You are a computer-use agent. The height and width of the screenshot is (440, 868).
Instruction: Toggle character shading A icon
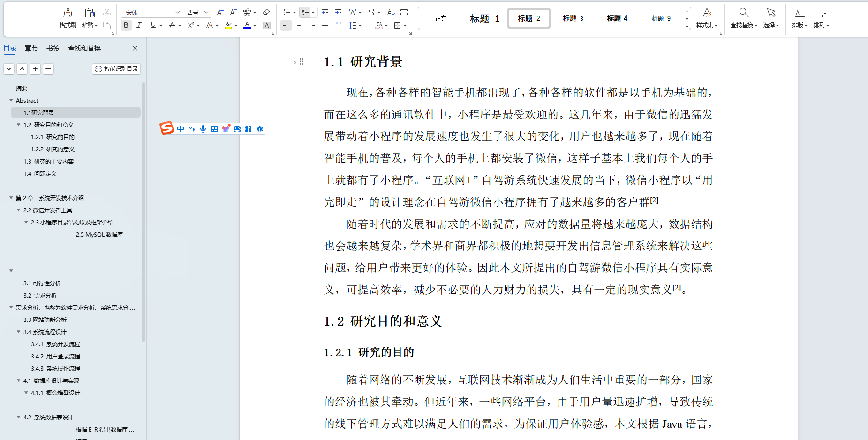pyautogui.click(x=267, y=25)
